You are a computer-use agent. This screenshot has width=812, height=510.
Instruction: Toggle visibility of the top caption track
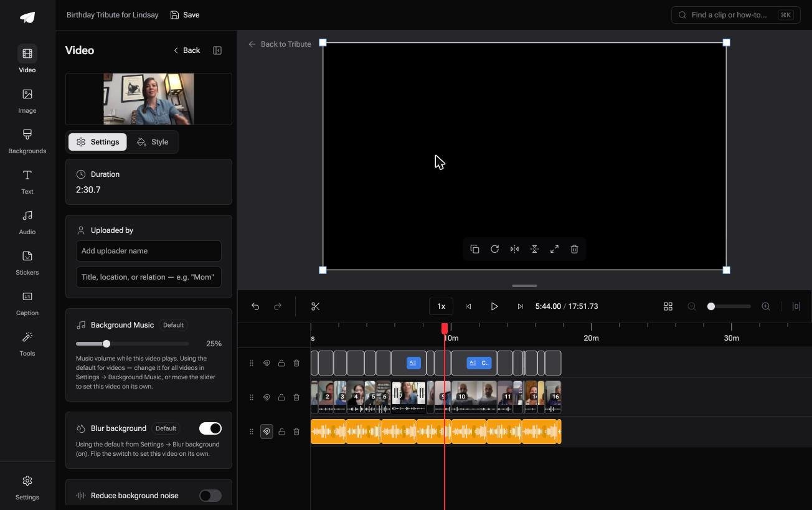click(267, 363)
